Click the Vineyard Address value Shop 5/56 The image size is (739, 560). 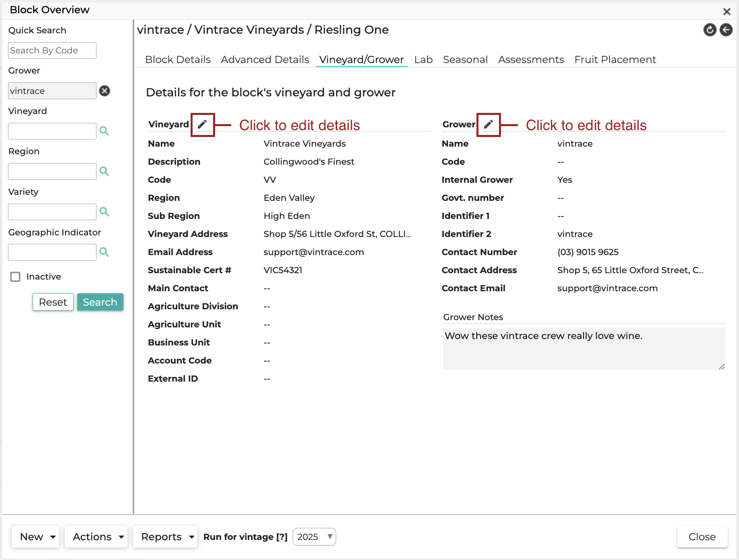337,234
